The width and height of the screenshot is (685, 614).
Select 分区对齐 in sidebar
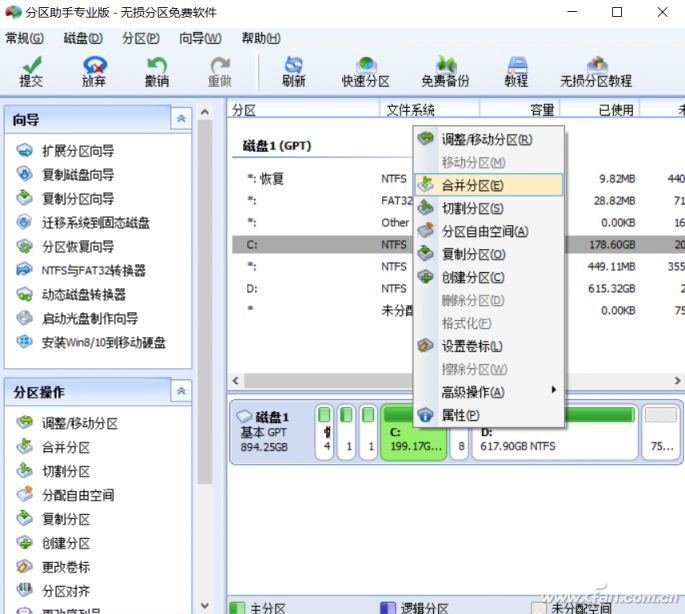click(x=53, y=591)
